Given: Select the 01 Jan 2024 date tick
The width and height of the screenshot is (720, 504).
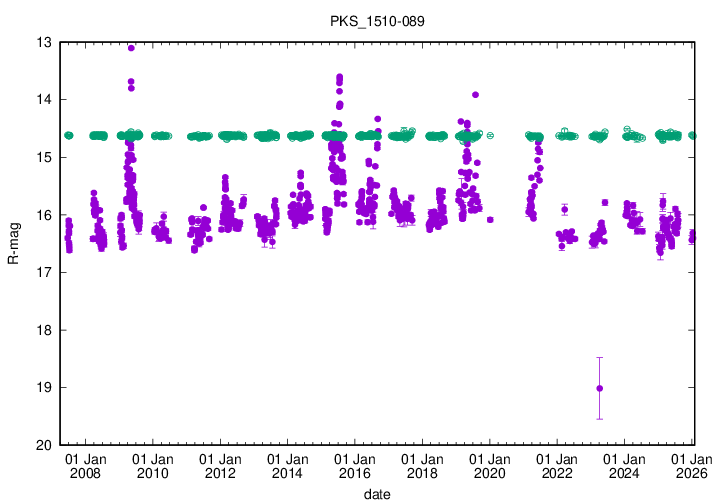Looking at the screenshot, I should [625, 466].
